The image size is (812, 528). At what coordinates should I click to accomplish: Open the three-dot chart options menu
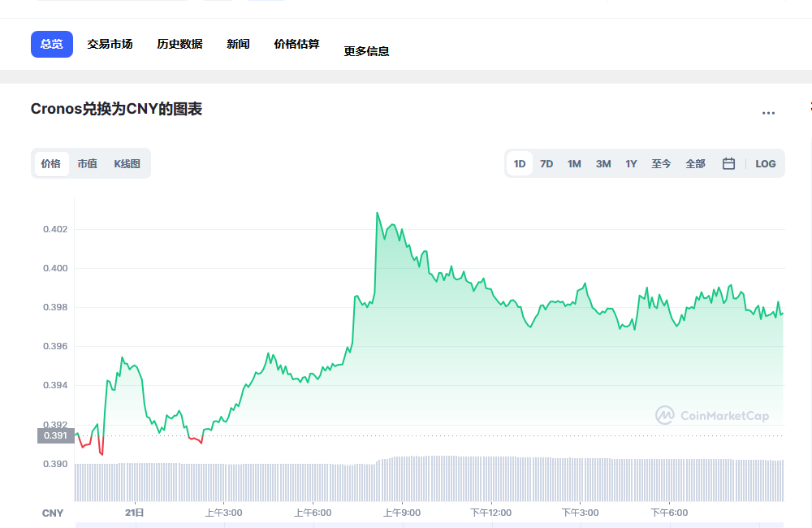(x=768, y=112)
